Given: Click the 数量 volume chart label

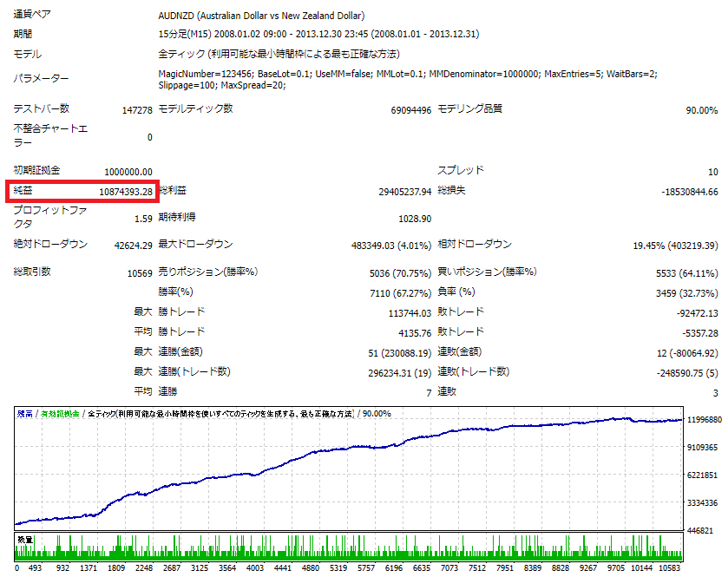Looking at the screenshot, I should click(25, 540).
